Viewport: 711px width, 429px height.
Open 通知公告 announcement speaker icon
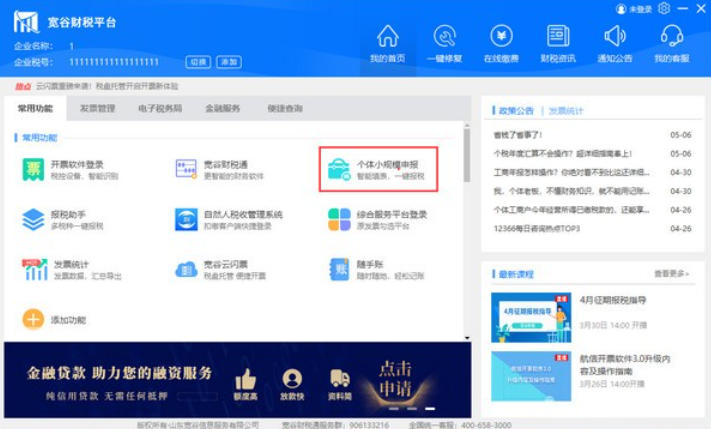[x=615, y=37]
